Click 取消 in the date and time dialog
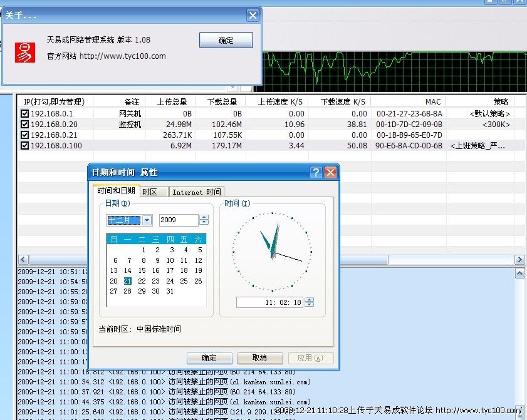Image resolution: width=527 pixels, height=420 pixels. [x=260, y=358]
